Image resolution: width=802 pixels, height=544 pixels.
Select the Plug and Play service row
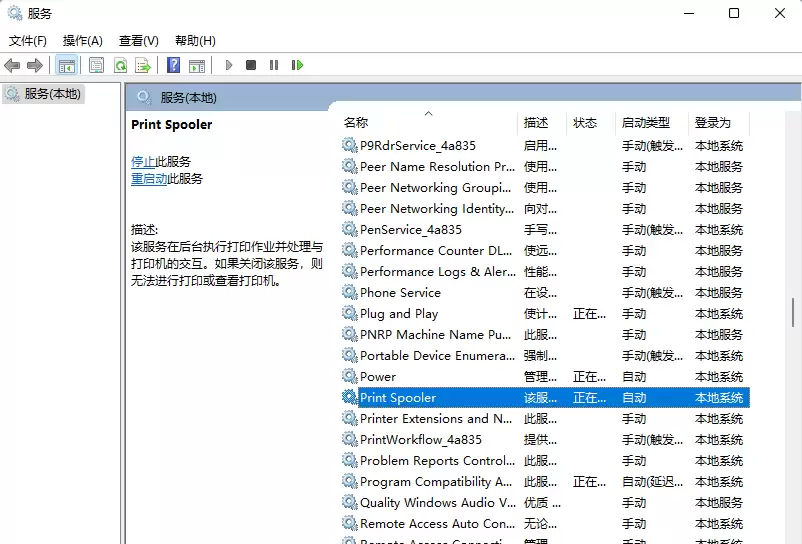tap(399, 314)
